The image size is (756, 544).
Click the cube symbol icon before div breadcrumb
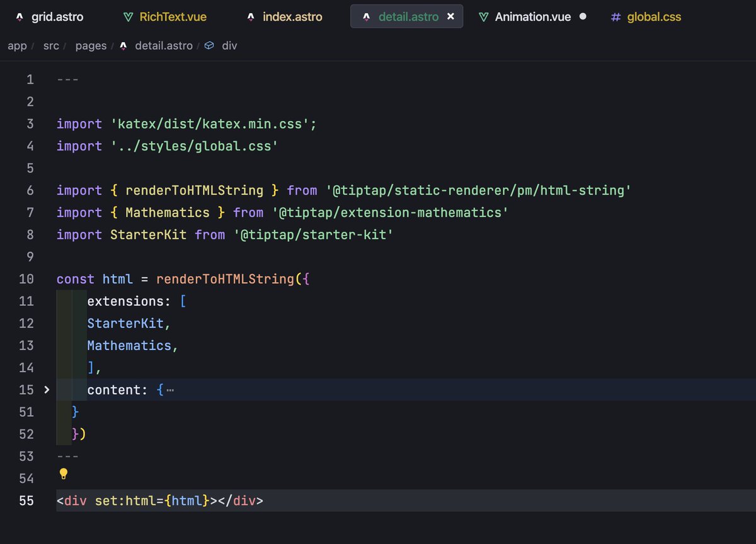(x=210, y=45)
